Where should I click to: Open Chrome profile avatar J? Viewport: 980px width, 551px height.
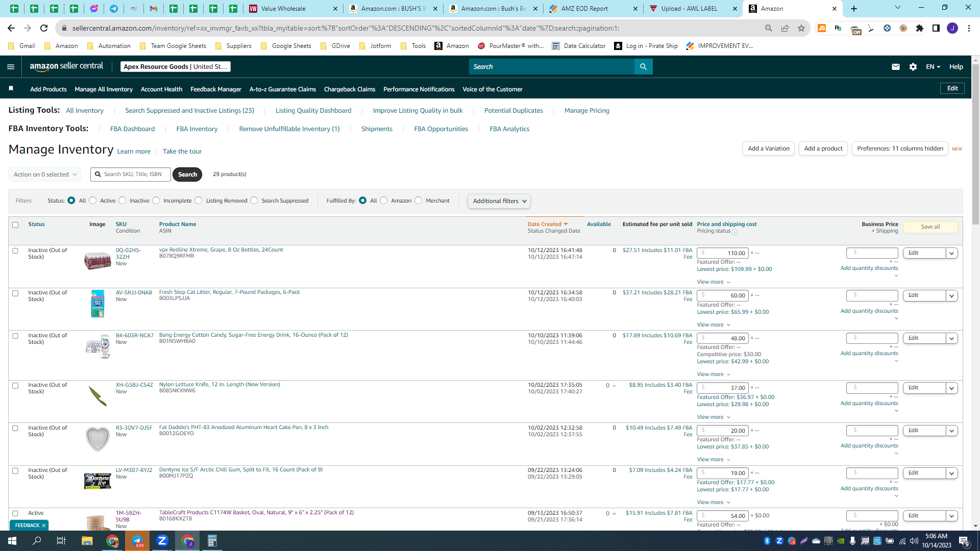pos(952,28)
